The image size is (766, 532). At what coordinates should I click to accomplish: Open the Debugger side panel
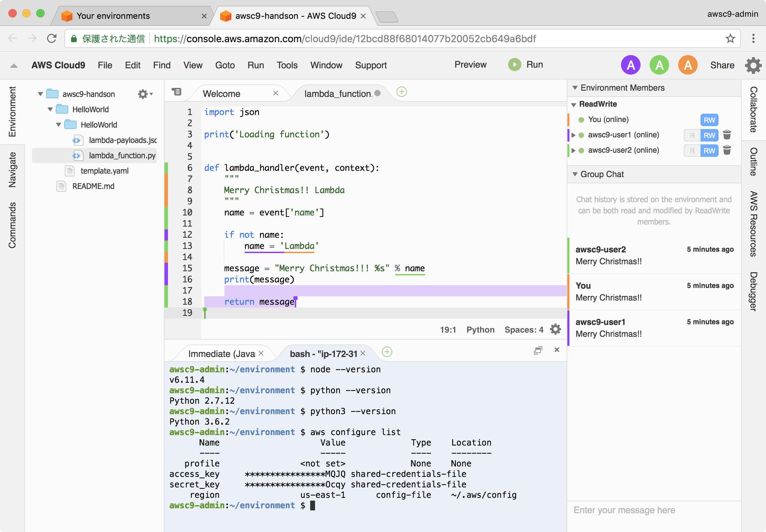pos(753,291)
